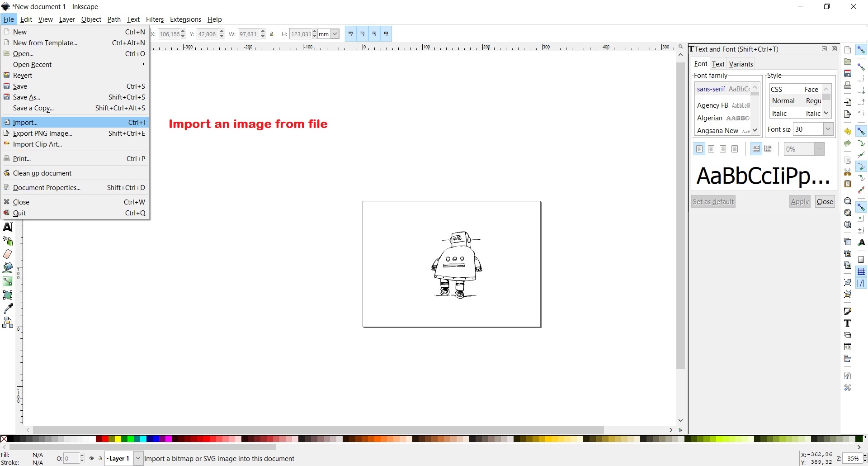
Task: Open Inkscape Preferences wrench icon
Action: pyautogui.click(x=848, y=387)
